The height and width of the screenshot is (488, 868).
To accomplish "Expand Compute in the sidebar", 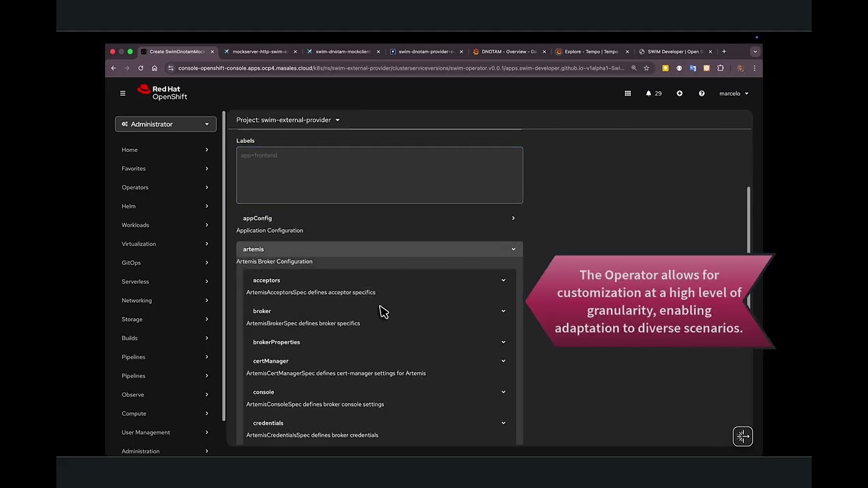I will pos(165,413).
